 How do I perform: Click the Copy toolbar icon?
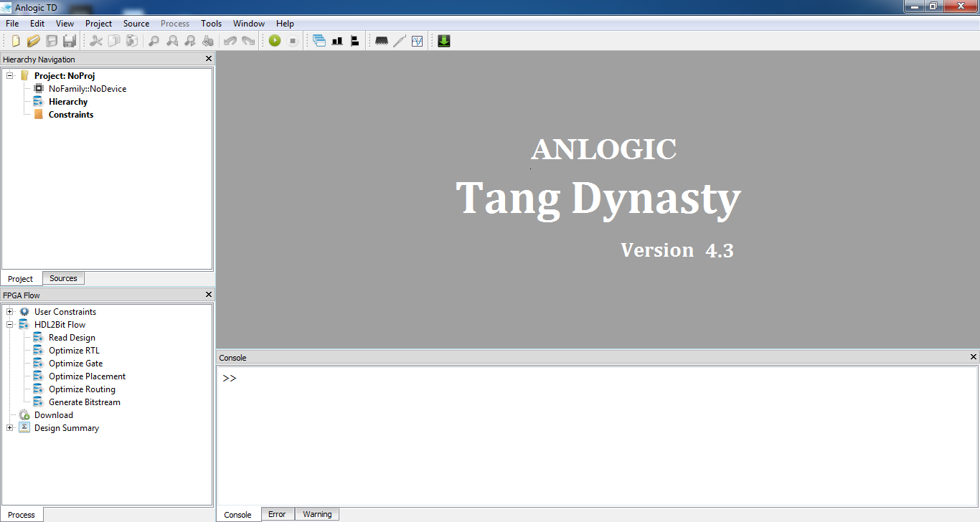(x=114, y=41)
